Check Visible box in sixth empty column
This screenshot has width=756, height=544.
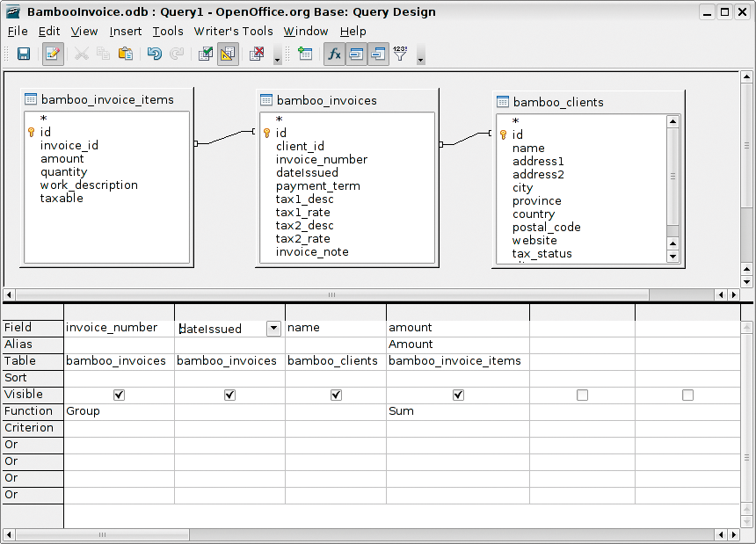pyautogui.click(x=688, y=395)
